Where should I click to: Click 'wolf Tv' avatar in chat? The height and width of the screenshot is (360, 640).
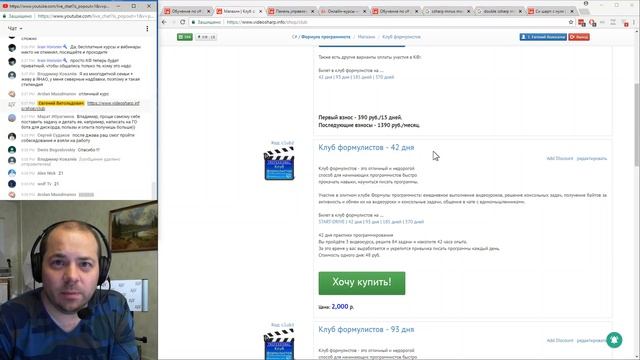click(12, 184)
